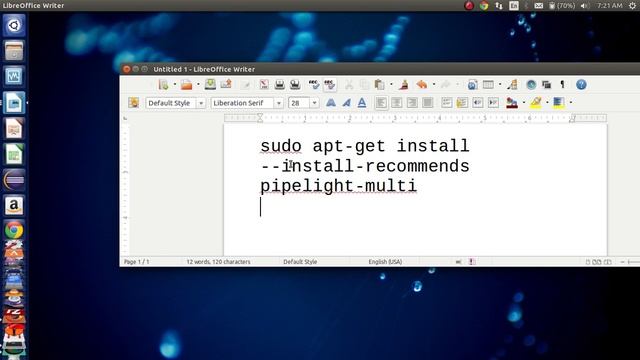Click the Copy icon
640x360 pixels.
(x=364, y=85)
